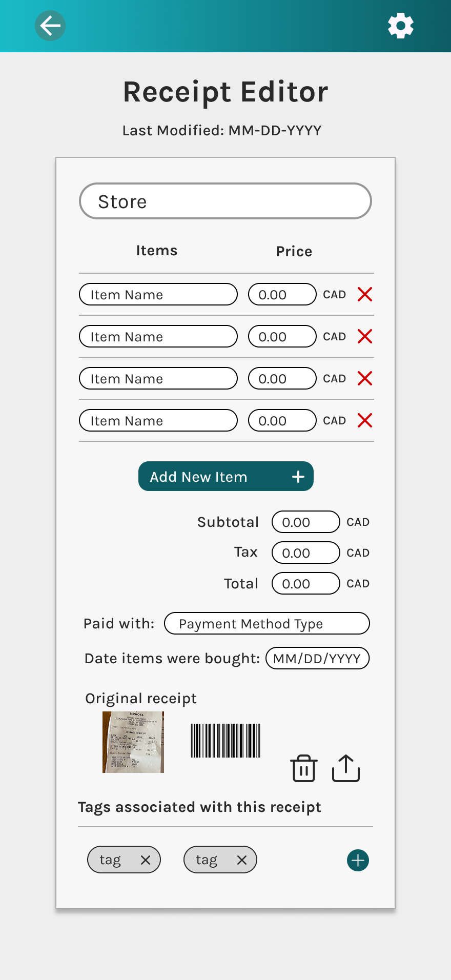The image size is (451, 980).
Task: Open the Payment Method Type selector
Action: [x=267, y=623]
